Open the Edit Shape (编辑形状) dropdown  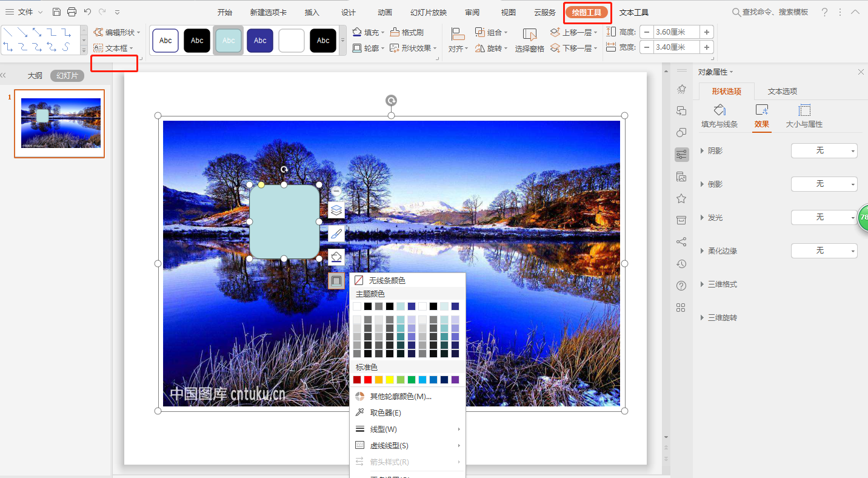point(117,32)
